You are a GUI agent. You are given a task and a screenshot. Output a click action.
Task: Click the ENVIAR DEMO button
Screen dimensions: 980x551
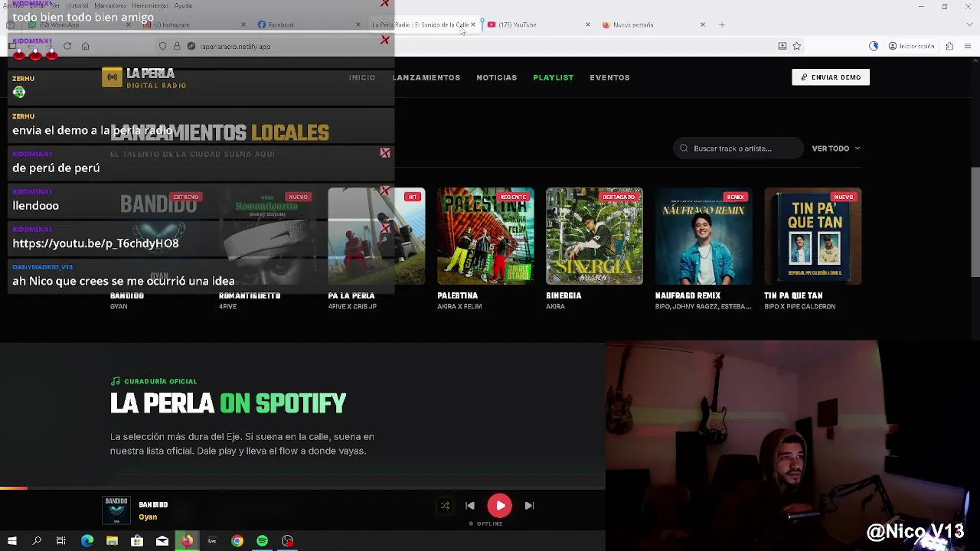(831, 77)
